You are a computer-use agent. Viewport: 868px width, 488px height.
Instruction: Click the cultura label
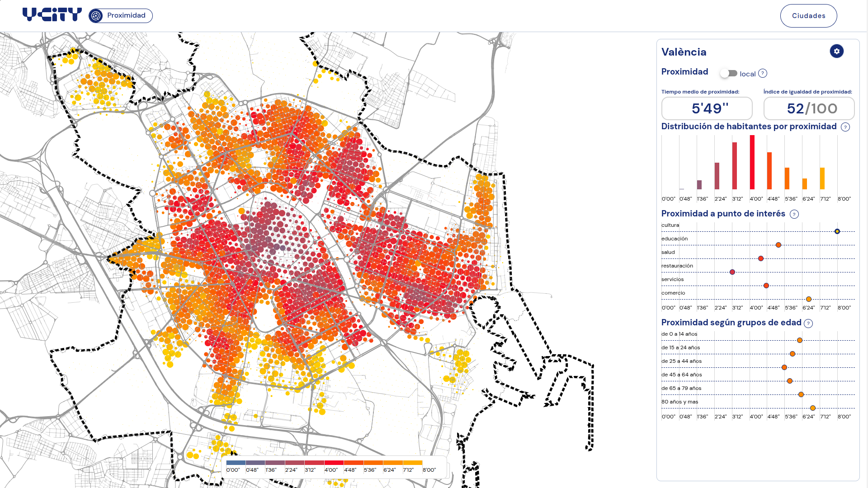[670, 225]
